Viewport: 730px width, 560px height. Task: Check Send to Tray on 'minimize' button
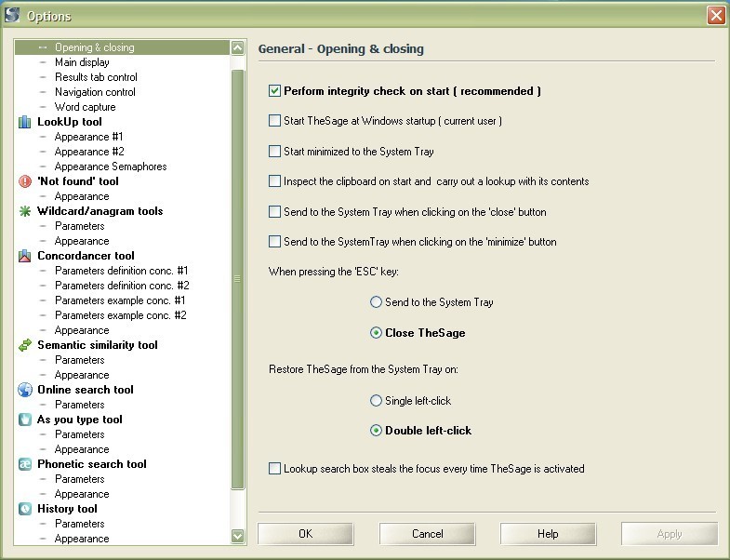274,241
